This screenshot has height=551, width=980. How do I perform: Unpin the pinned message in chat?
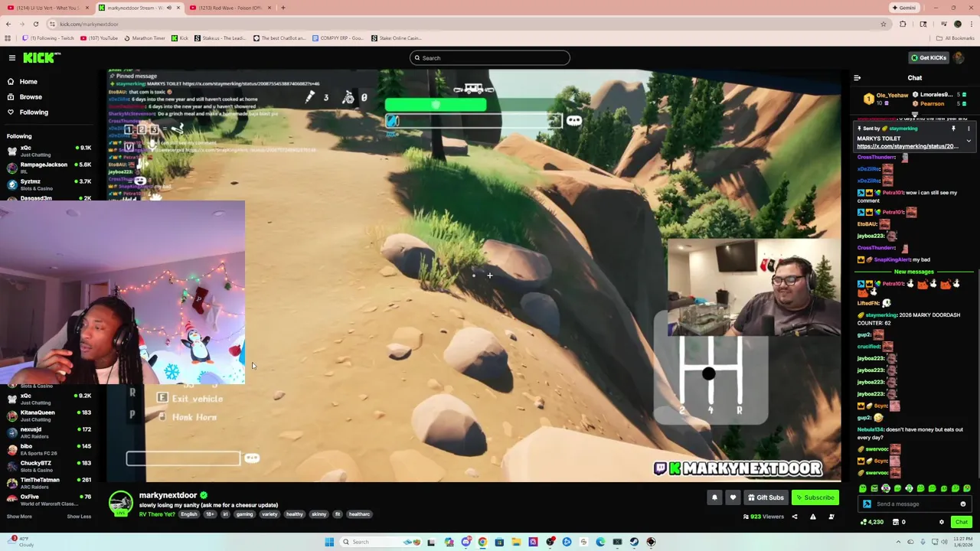(953, 129)
